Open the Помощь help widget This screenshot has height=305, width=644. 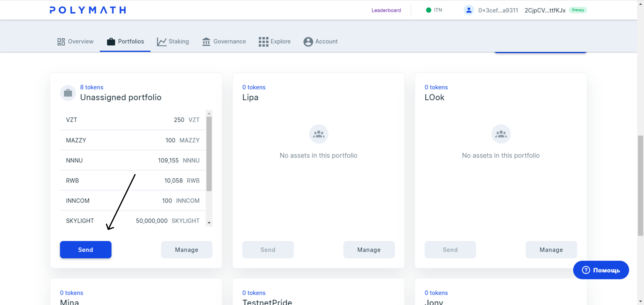[x=601, y=270]
